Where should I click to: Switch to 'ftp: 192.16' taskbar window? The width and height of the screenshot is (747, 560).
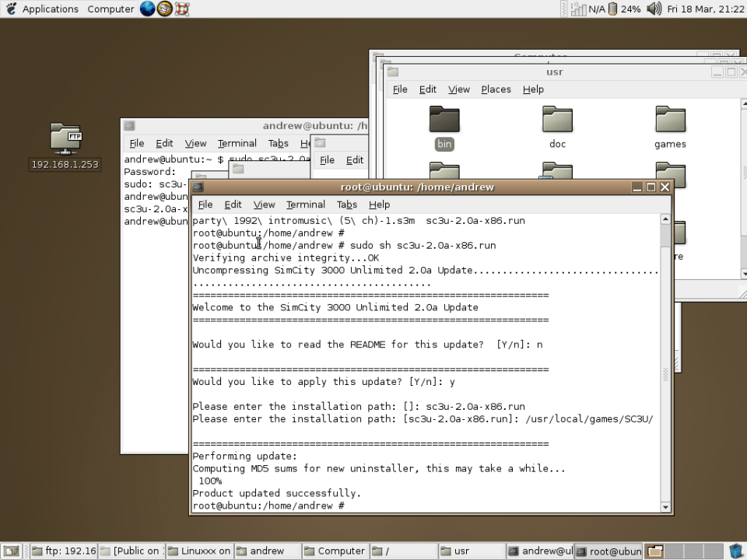coord(64,551)
